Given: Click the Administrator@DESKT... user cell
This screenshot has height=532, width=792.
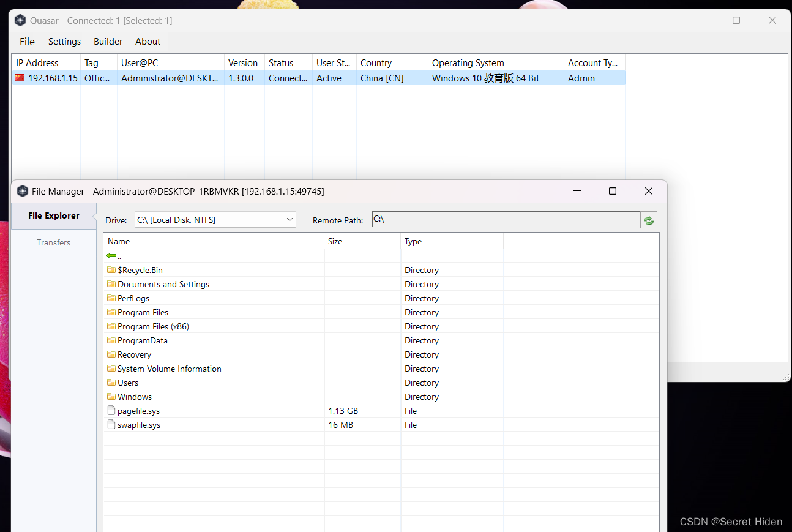Looking at the screenshot, I should click(170, 78).
